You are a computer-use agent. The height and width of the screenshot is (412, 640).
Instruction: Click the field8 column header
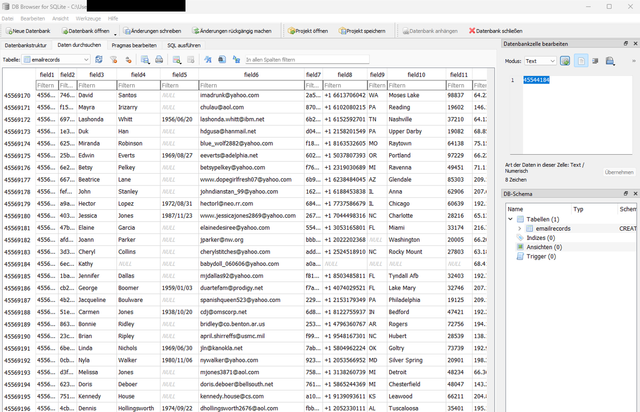click(345, 75)
